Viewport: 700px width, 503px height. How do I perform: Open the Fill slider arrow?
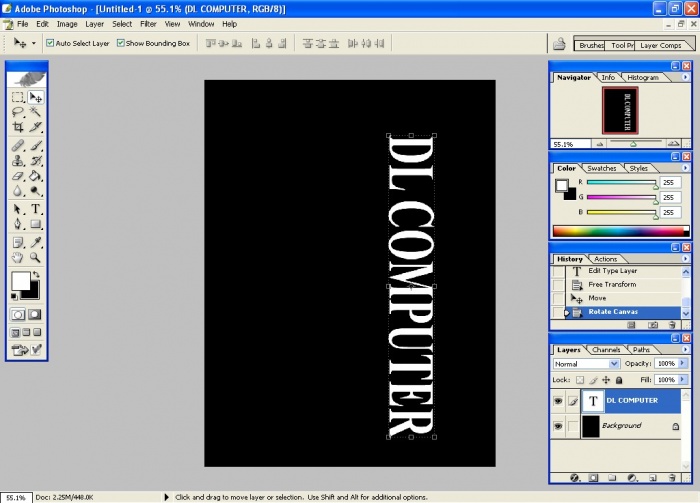[682, 379]
